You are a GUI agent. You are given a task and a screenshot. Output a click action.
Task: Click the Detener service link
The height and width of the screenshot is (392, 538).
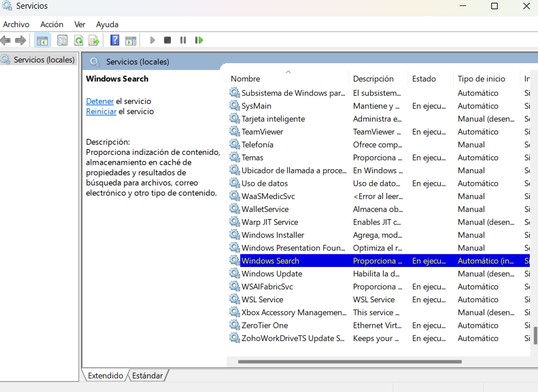[100, 101]
